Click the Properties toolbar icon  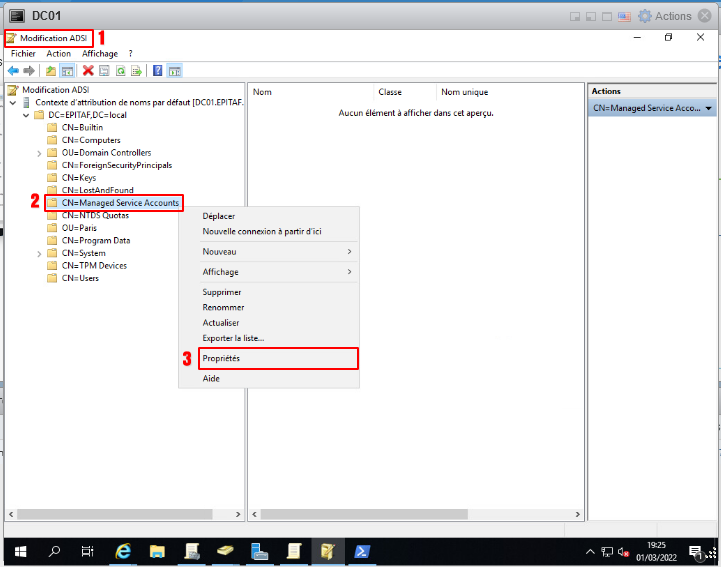(x=104, y=71)
